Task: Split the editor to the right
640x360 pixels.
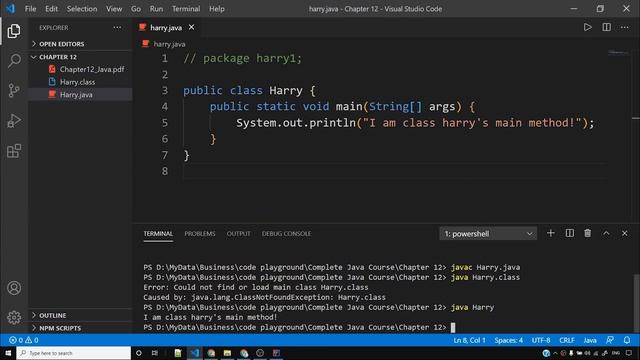Action: (x=607, y=27)
